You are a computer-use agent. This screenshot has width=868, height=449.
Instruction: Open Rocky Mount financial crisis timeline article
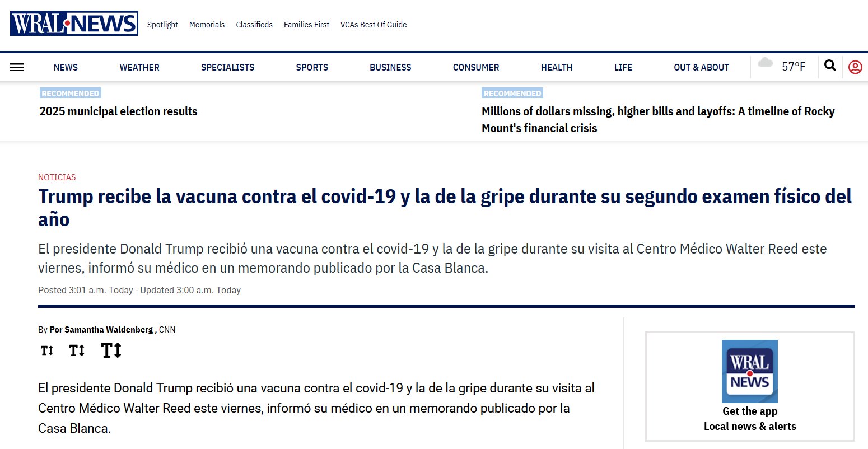pos(658,119)
